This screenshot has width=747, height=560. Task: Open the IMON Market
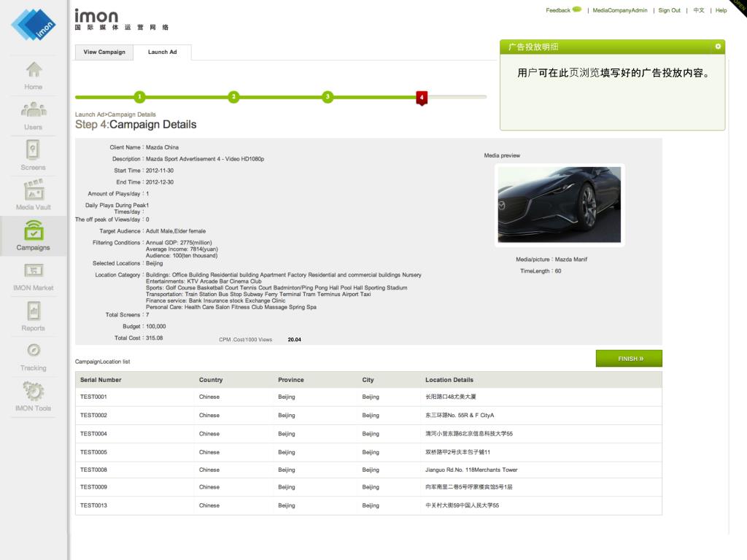click(34, 277)
